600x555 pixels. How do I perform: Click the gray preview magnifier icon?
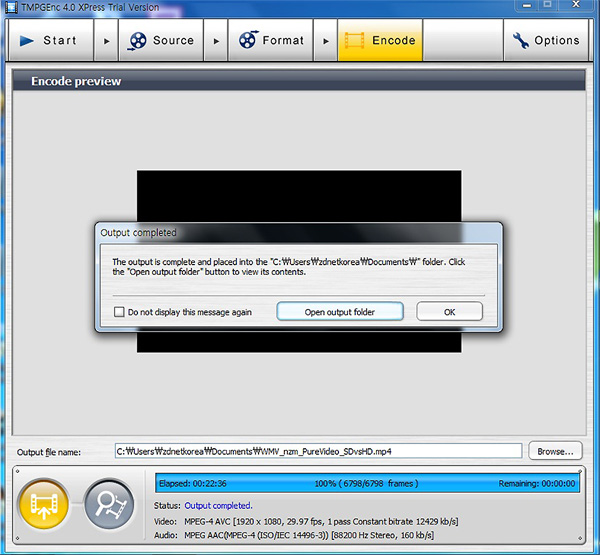[x=109, y=504]
